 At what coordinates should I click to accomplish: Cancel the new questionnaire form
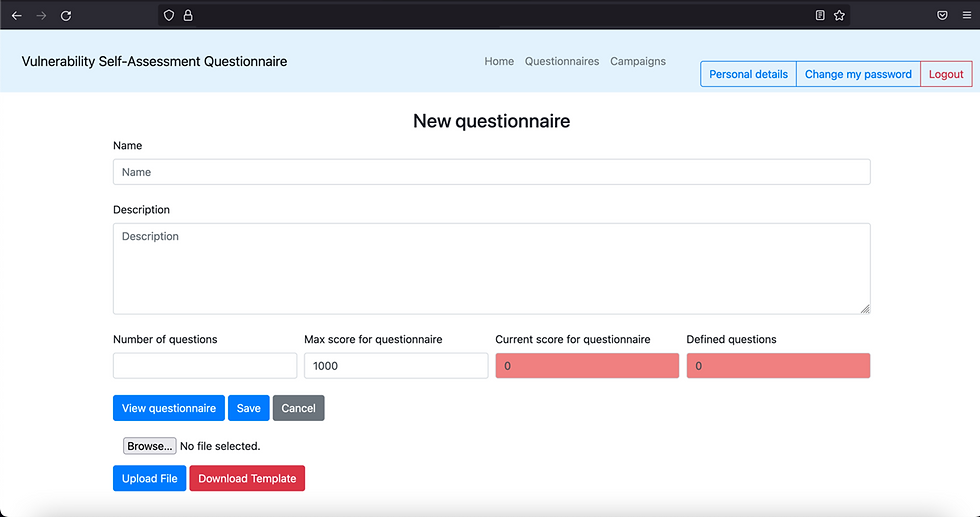(299, 408)
